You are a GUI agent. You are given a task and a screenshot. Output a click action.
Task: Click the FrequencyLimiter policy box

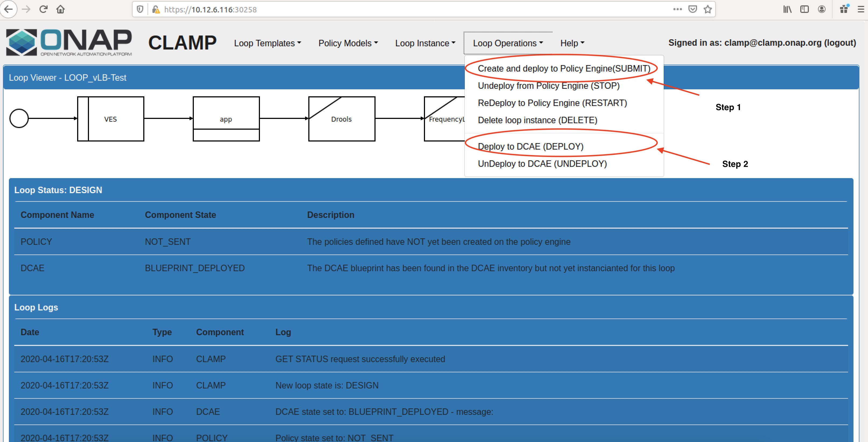point(444,119)
